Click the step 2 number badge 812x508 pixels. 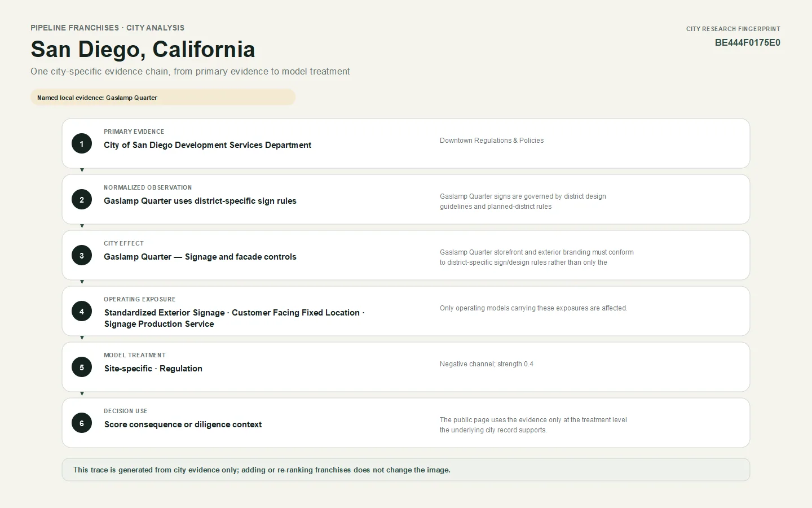click(x=82, y=199)
